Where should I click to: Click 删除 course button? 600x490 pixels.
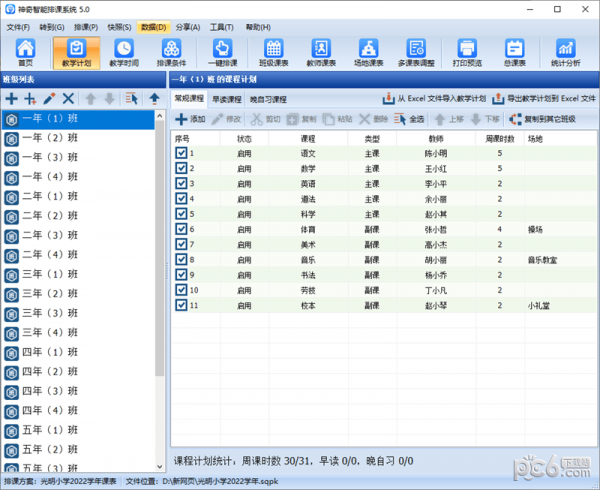pyautogui.click(x=373, y=119)
